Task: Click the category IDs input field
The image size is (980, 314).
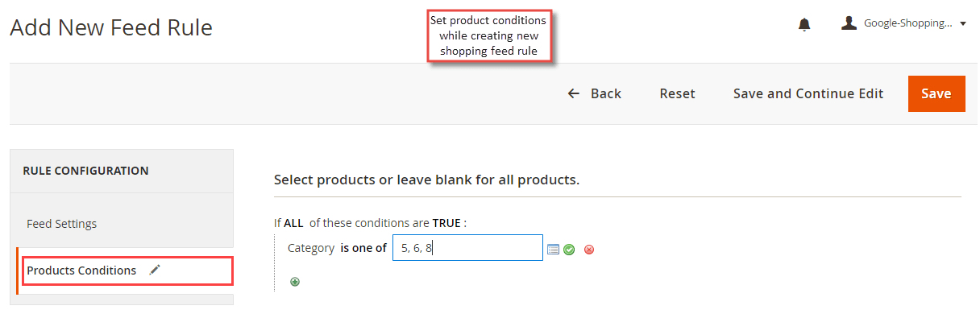Action: tap(467, 248)
